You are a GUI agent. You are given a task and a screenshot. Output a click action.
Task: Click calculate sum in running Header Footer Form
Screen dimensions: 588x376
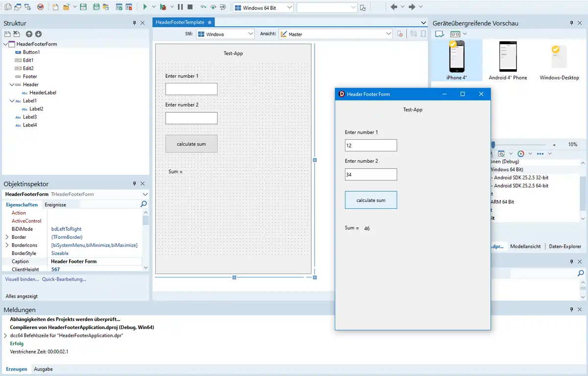(x=371, y=200)
